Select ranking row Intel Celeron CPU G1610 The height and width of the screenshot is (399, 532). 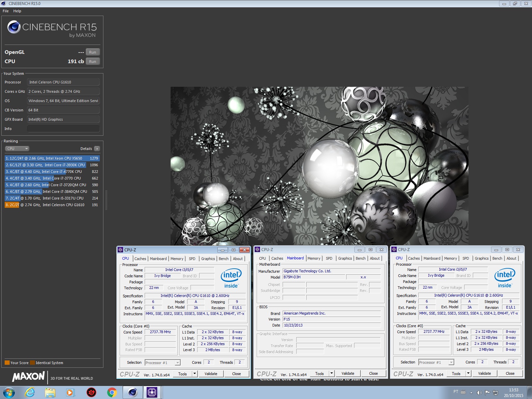(52, 205)
